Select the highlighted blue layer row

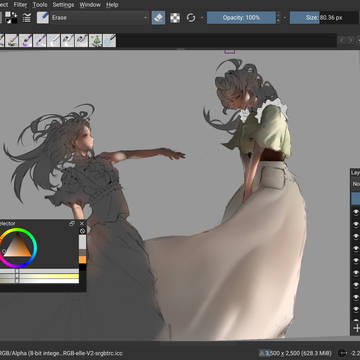click(x=356, y=198)
